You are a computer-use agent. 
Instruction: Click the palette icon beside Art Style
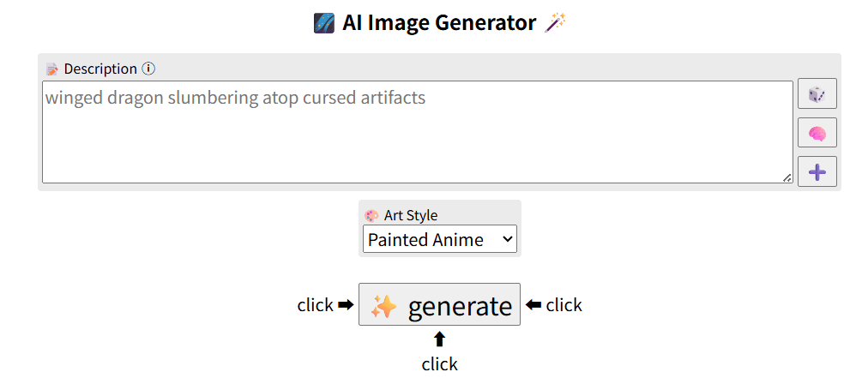pyautogui.click(x=371, y=216)
